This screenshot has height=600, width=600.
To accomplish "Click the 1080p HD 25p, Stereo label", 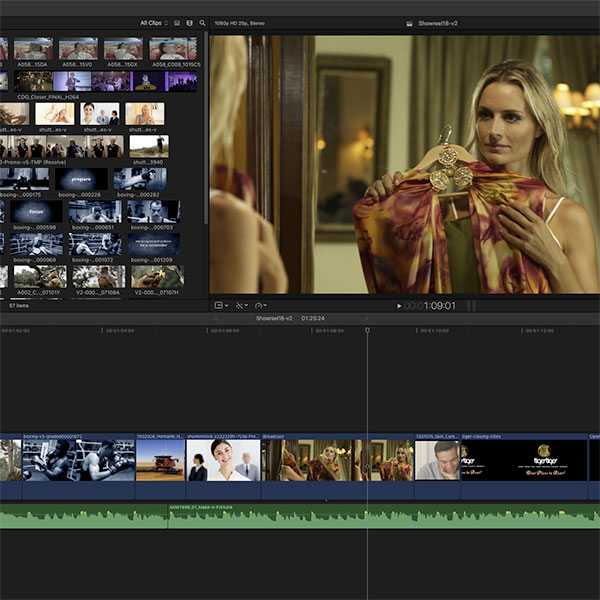I will (x=240, y=23).
